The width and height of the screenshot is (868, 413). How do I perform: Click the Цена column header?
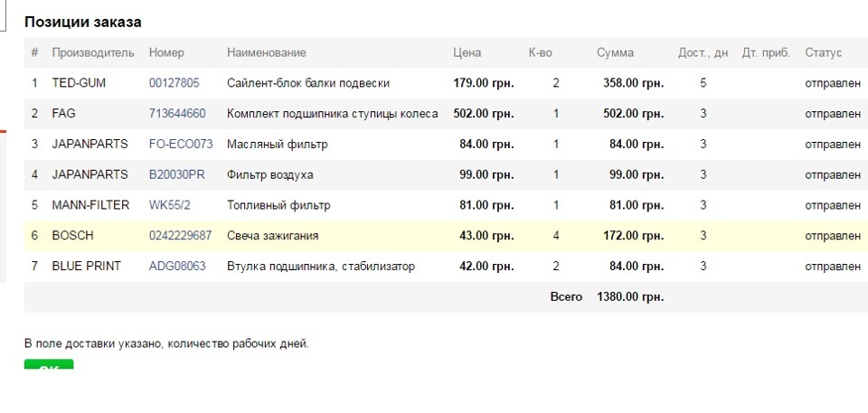467,52
